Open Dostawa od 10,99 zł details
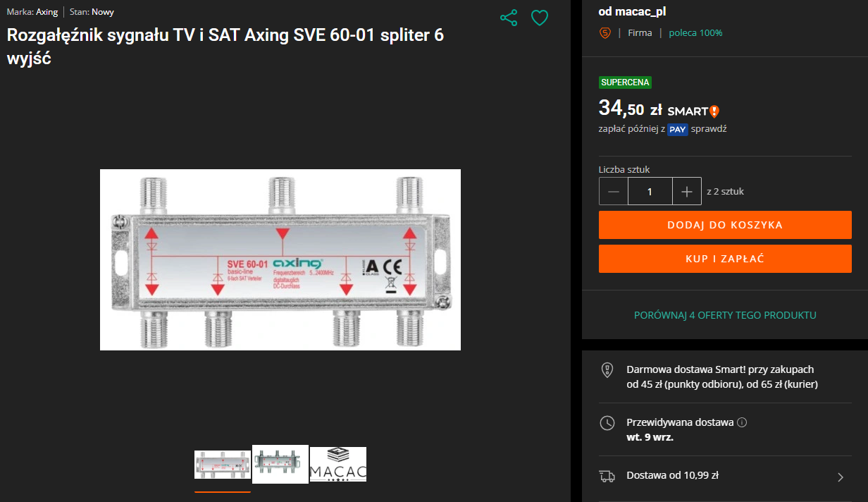This screenshot has width=868, height=502. pos(725,476)
